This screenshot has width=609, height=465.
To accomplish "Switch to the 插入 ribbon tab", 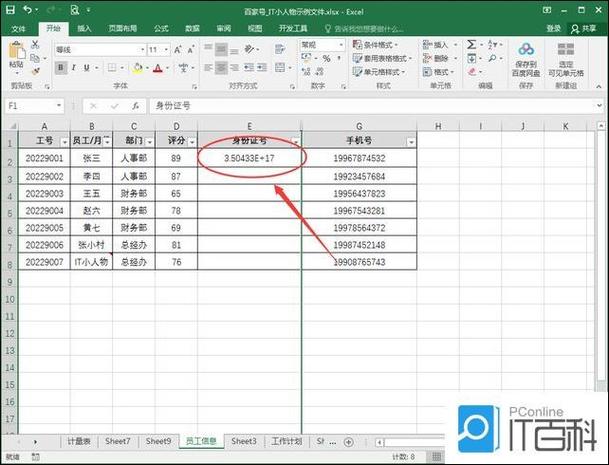I will pos(84,28).
